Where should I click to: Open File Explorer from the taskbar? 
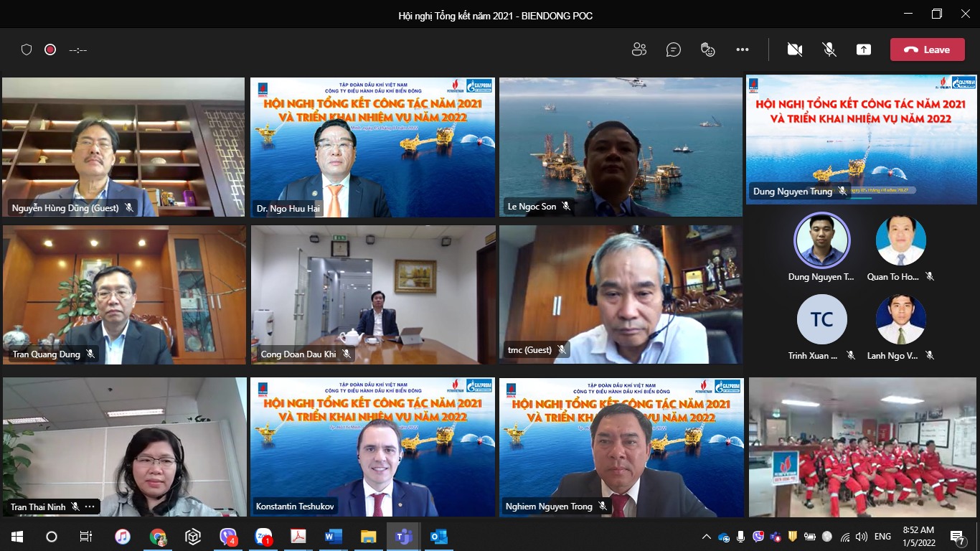pyautogui.click(x=369, y=536)
